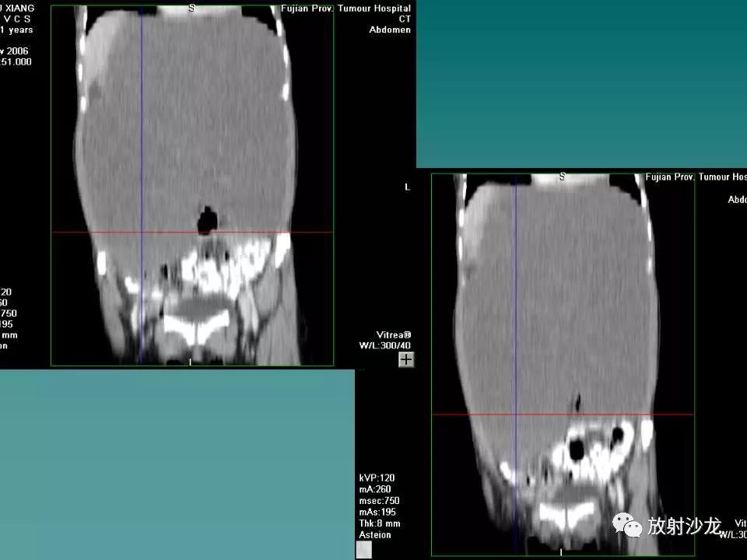Image resolution: width=747 pixels, height=560 pixels.
Task: Click the CT modality label
Action: coord(405,19)
